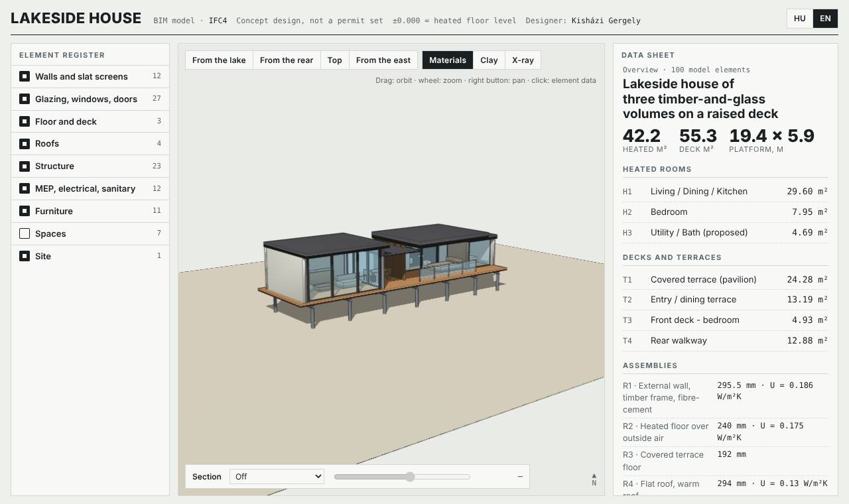
Task: Toggle the Floor and deck checkbox
Action: [x=25, y=121]
